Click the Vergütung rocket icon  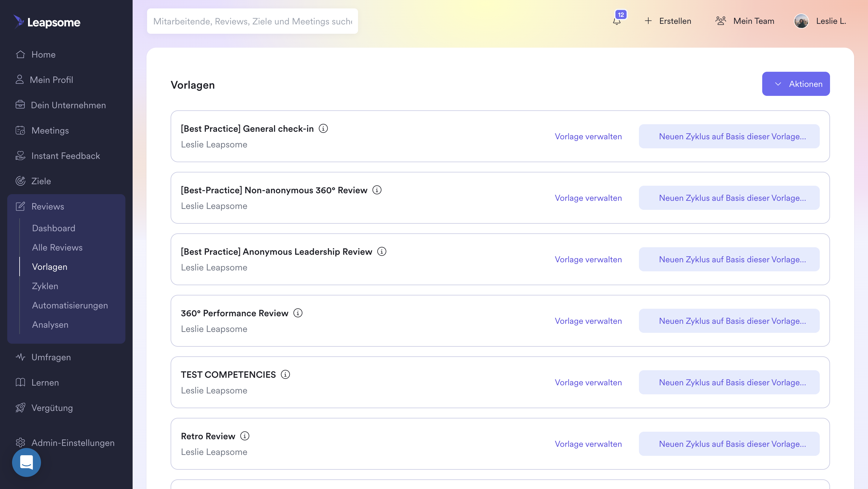20,408
